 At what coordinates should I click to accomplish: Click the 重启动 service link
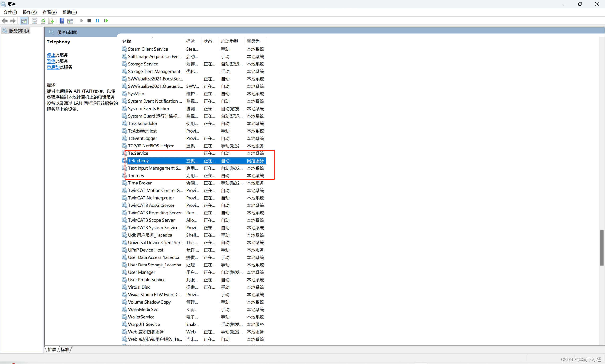tap(53, 67)
